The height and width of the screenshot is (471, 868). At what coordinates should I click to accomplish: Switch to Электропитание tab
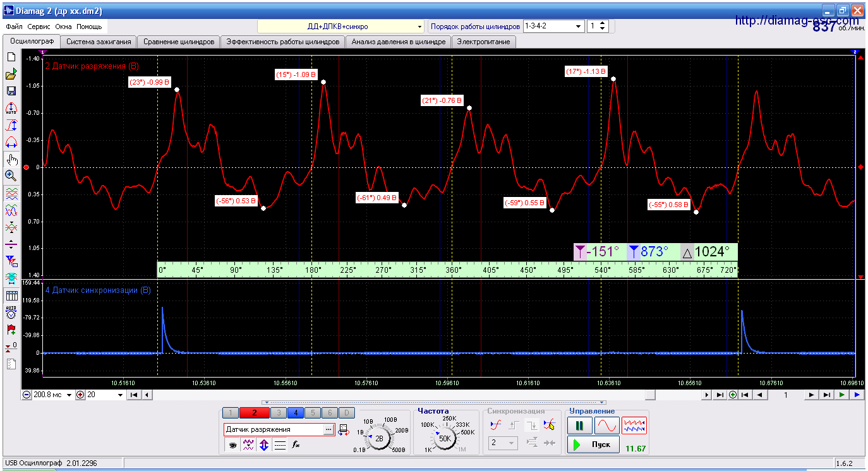(x=484, y=42)
